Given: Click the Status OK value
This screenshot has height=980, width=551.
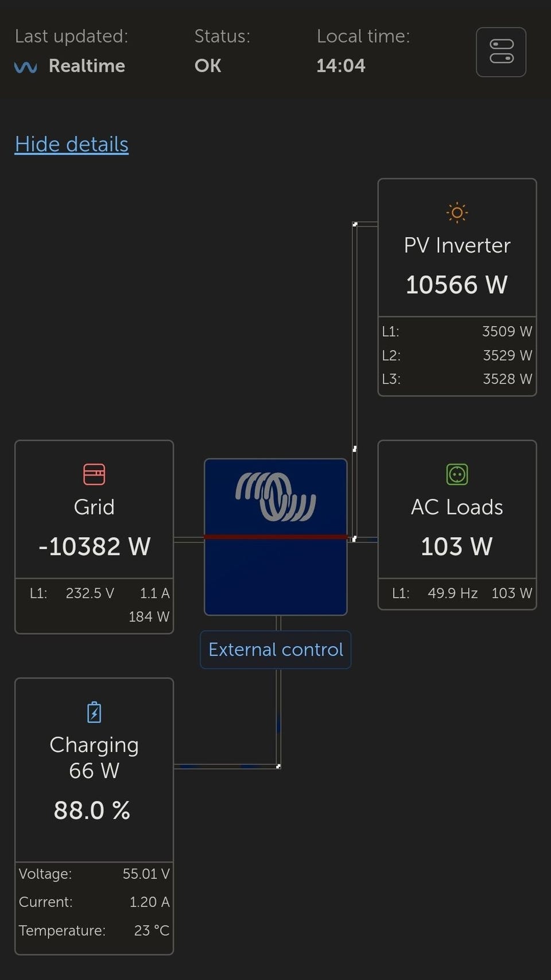Looking at the screenshot, I should tap(208, 66).
